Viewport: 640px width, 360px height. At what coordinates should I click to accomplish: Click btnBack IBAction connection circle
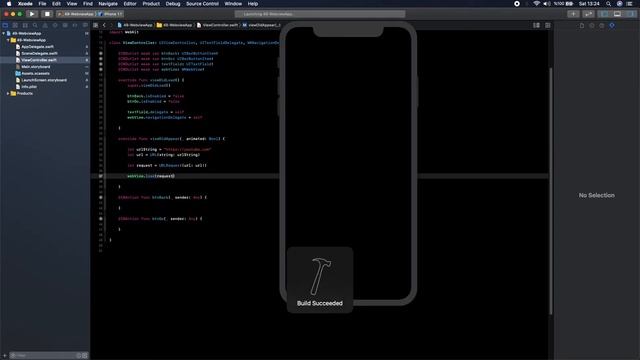pos(101,198)
